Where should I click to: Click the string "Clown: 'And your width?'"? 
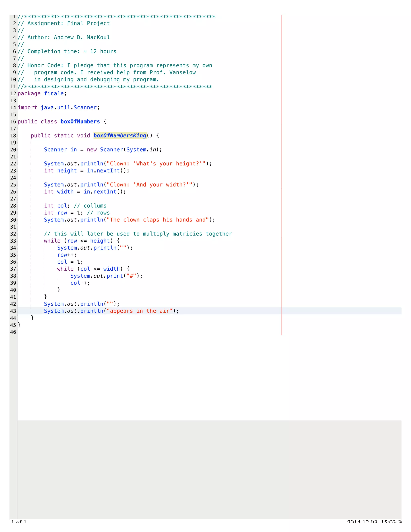coord(150,185)
